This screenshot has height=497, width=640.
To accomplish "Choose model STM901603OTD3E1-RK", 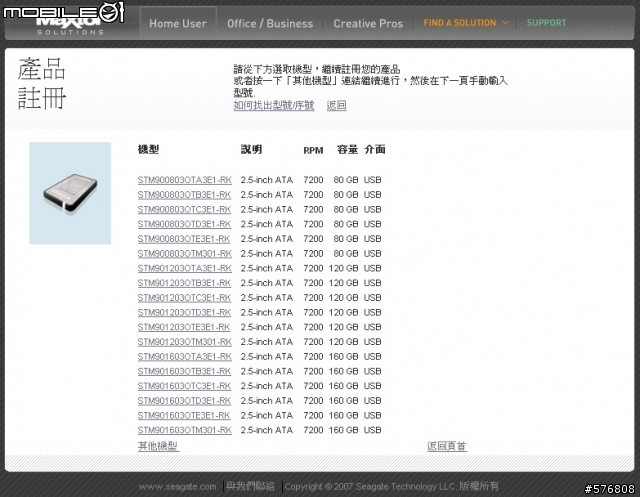I will (184, 401).
